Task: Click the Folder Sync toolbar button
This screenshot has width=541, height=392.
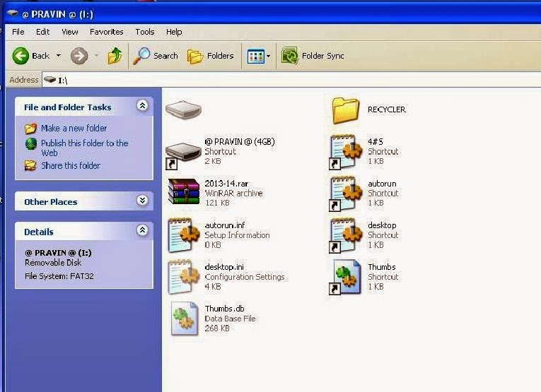Action: click(313, 56)
